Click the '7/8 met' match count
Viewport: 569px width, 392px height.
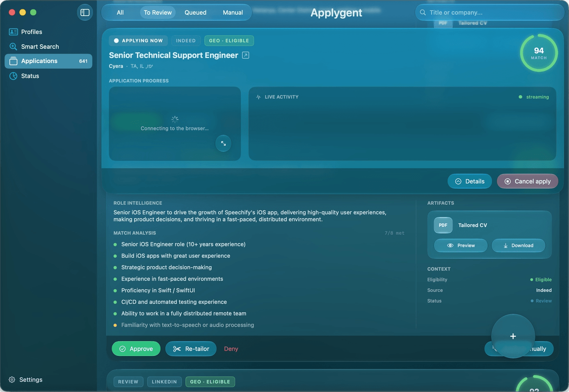coord(394,233)
